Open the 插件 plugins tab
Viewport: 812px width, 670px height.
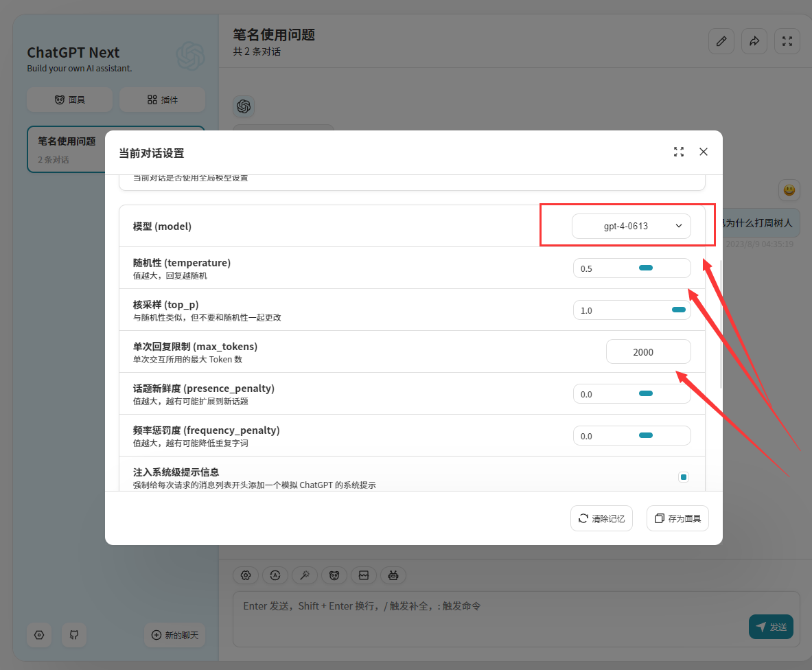pos(162,100)
